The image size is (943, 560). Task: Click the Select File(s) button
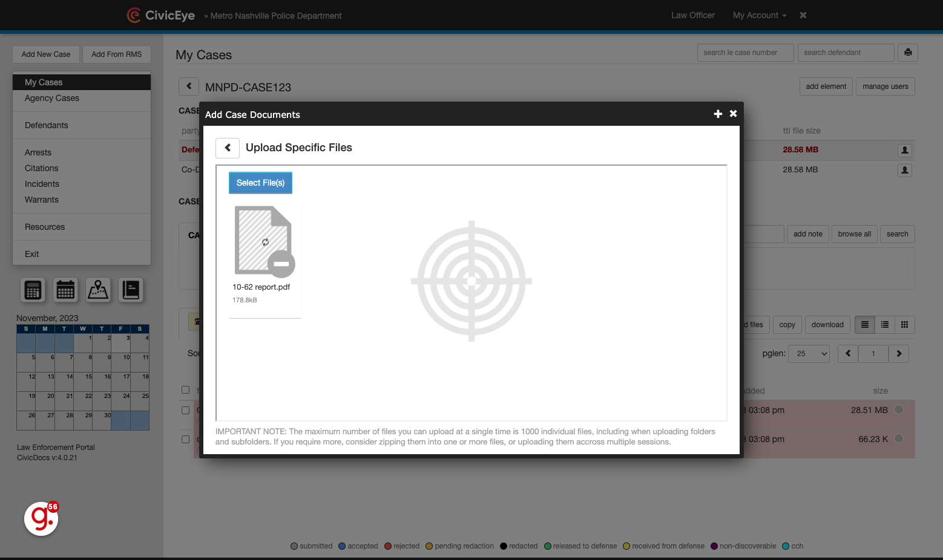click(260, 183)
